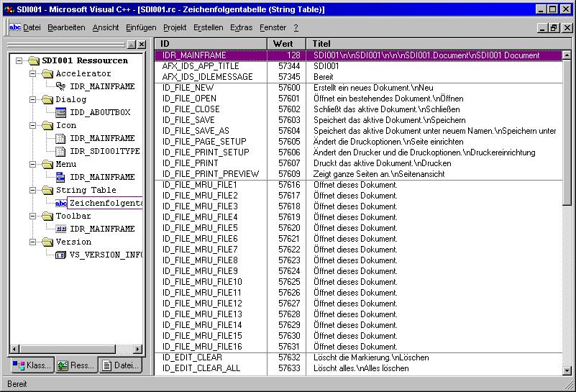
Task: Open the Bearbeiten menu
Action: click(66, 27)
